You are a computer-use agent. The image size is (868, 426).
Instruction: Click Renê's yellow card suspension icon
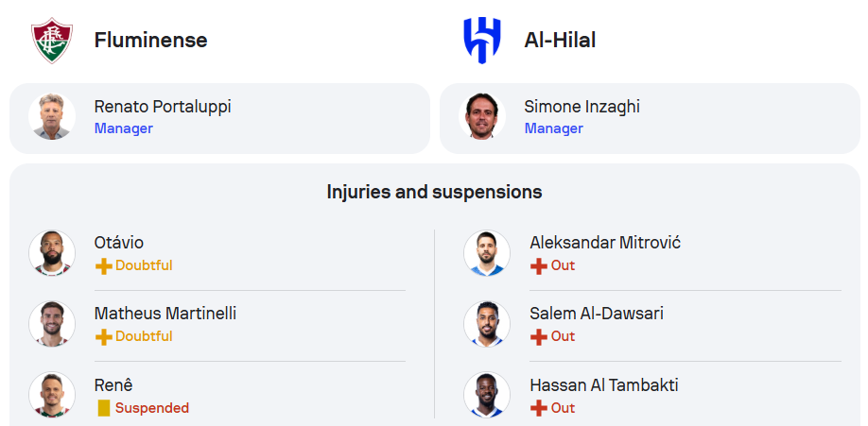click(x=103, y=408)
